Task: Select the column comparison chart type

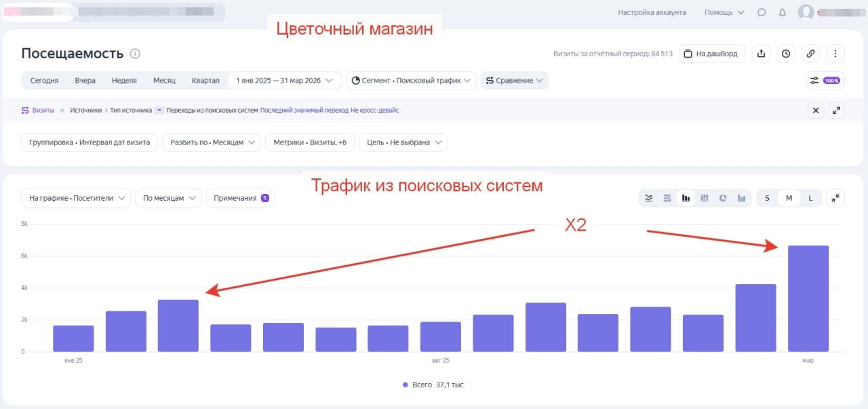Action: (x=741, y=198)
